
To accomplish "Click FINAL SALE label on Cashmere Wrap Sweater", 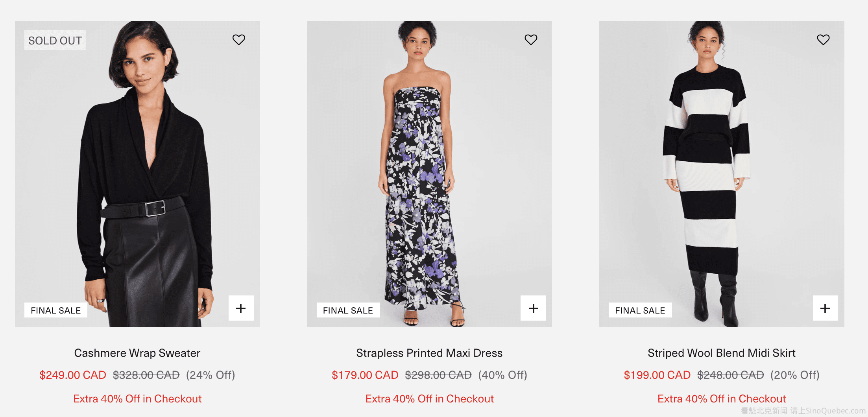I will tap(56, 310).
